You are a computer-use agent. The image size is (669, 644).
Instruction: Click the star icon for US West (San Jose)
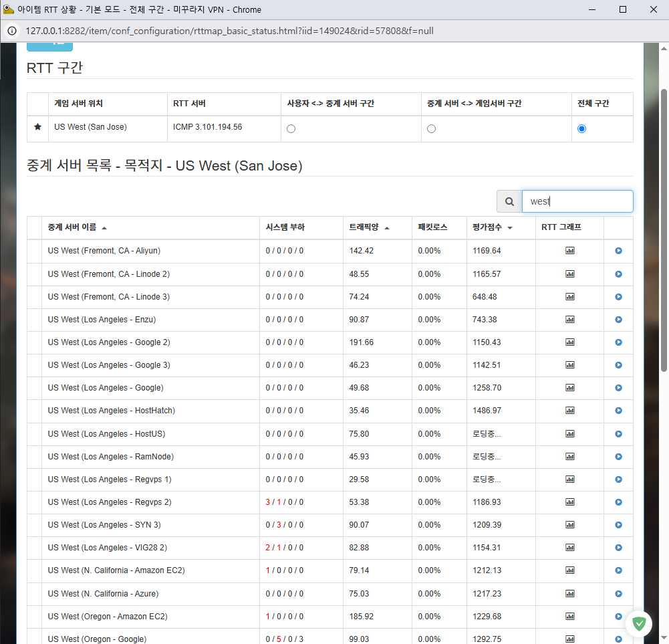coord(37,127)
